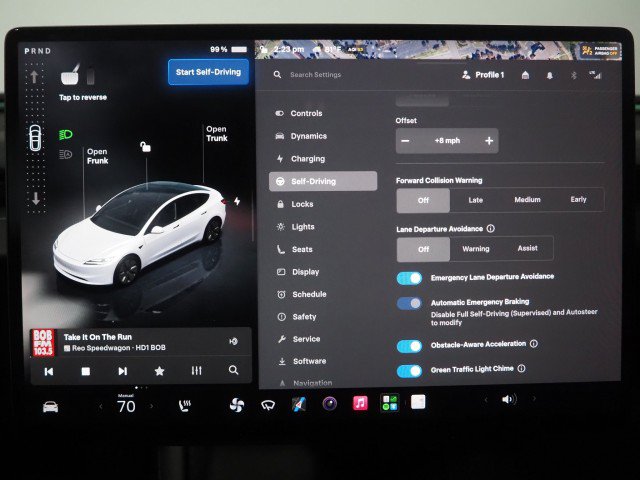Favorite the current station with star
The width and height of the screenshot is (640, 480).
(159, 371)
